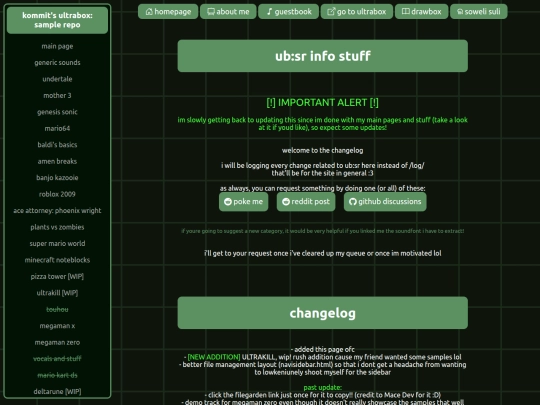Open the guestbook page
This screenshot has width=540, height=405.
click(289, 12)
